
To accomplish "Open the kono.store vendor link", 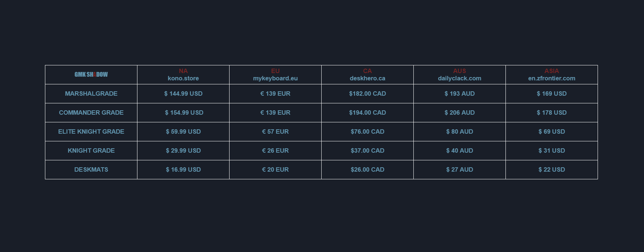I will point(183,78).
